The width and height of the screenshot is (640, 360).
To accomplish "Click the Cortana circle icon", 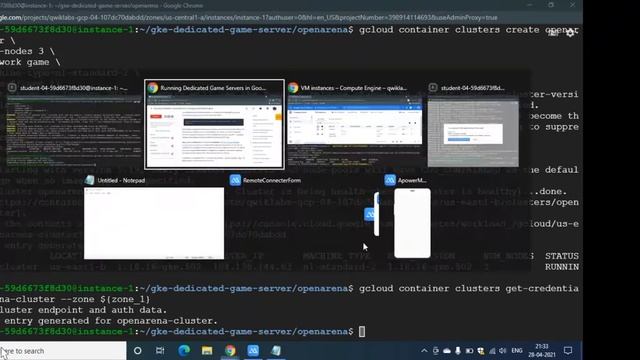I will pyautogui.click(x=138, y=350).
